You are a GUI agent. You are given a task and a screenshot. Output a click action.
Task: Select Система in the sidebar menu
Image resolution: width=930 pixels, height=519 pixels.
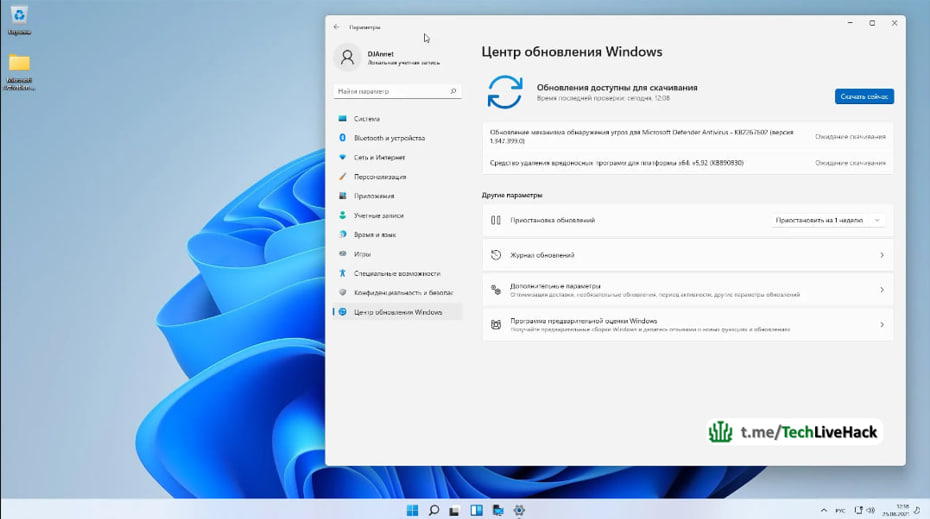pos(397,119)
